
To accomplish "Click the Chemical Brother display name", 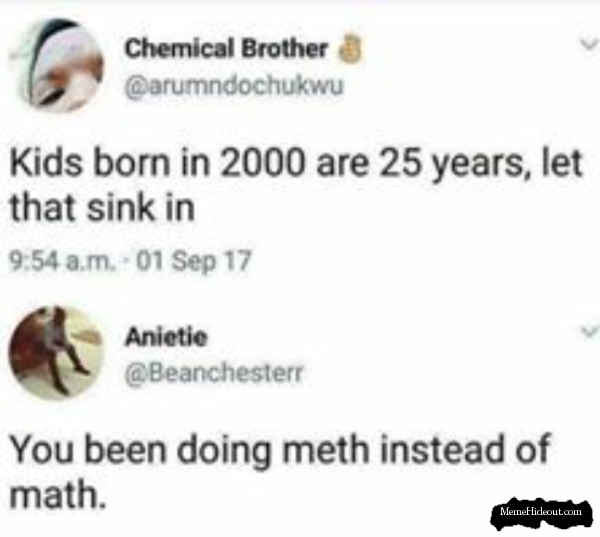I will click(226, 49).
